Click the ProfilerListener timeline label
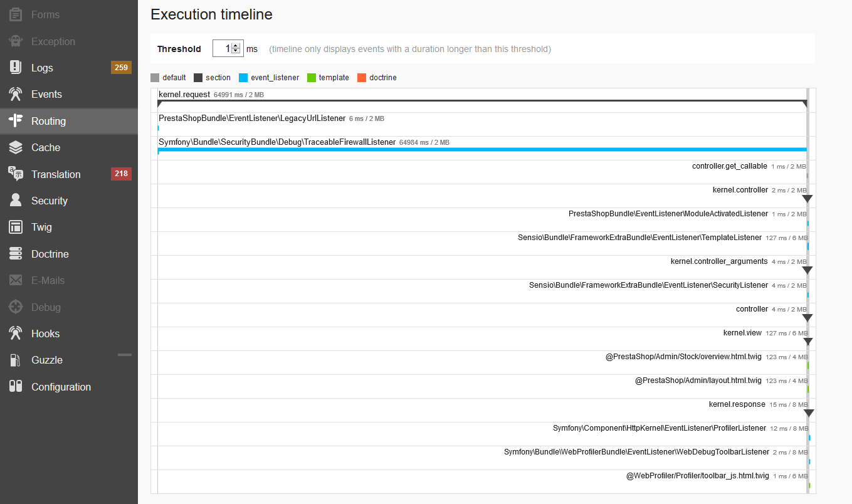Screen dimensions: 852x504 [660, 428]
